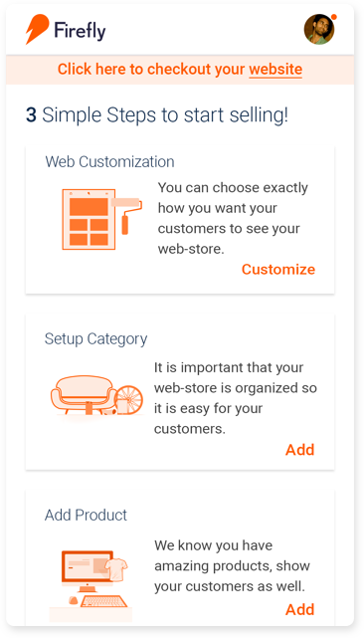Click the amazing products description text

(233, 566)
